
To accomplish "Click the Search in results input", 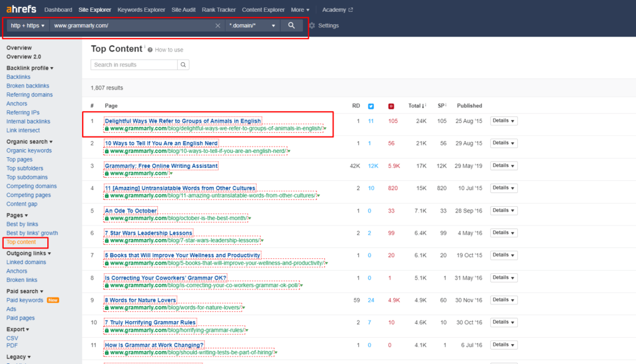I will pos(134,65).
